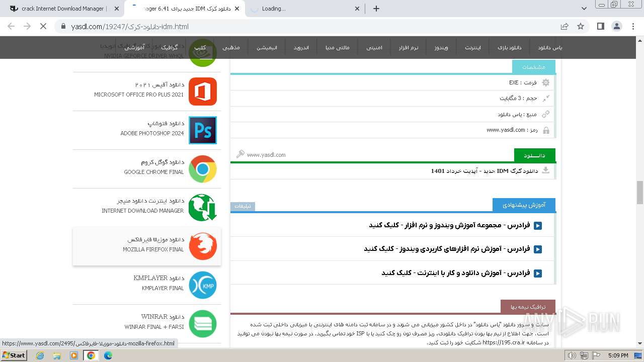Close the Loading... tab
Viewport: 644px width, 362px height.
[x=357, y=9]
